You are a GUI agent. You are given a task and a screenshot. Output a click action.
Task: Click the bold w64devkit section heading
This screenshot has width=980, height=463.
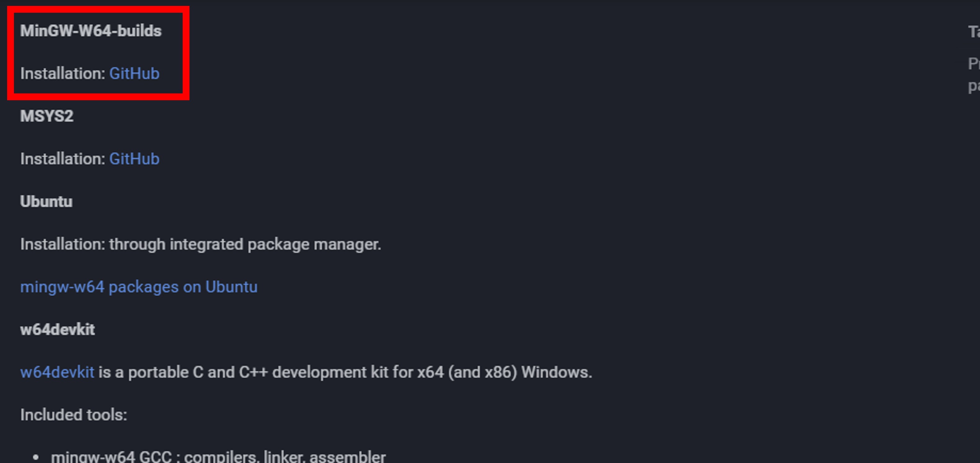(57, 329)
